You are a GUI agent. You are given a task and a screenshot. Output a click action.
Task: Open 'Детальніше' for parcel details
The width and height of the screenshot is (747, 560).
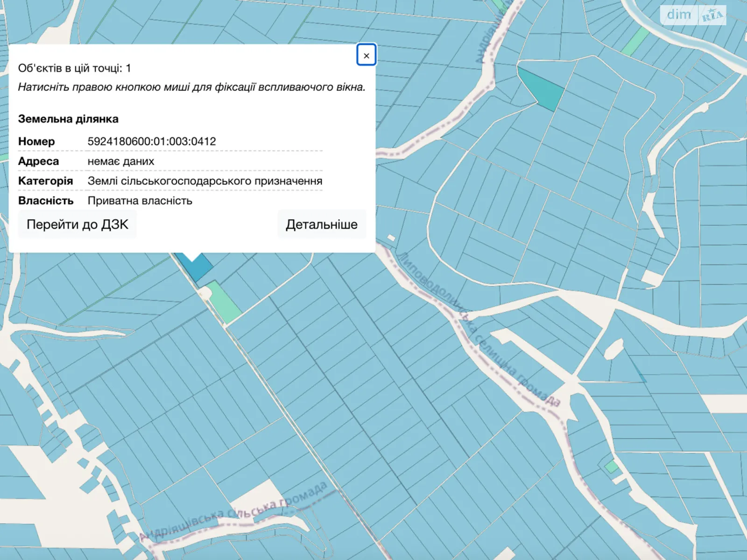click(x=321, y=224)
